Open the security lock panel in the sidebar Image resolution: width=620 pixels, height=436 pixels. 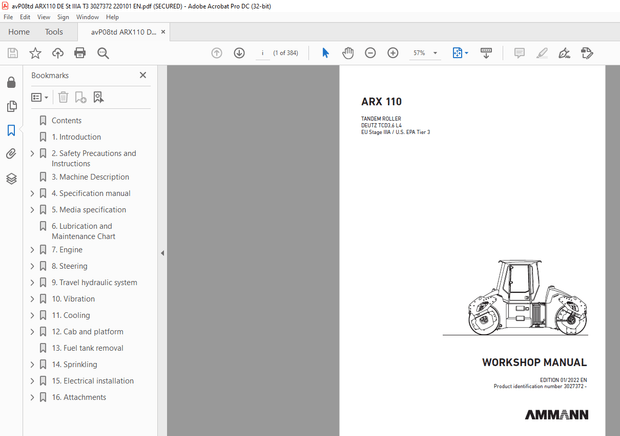[x=11, y=82]
